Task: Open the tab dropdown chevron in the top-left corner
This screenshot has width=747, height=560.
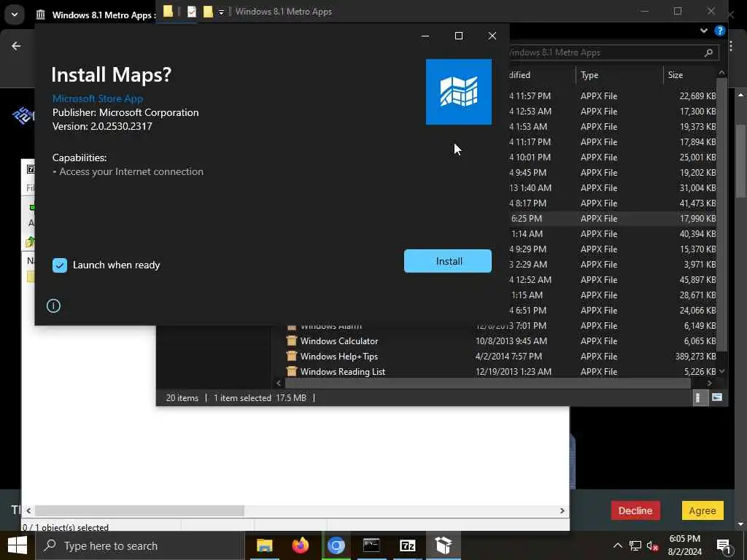Action: pos(15,15)
